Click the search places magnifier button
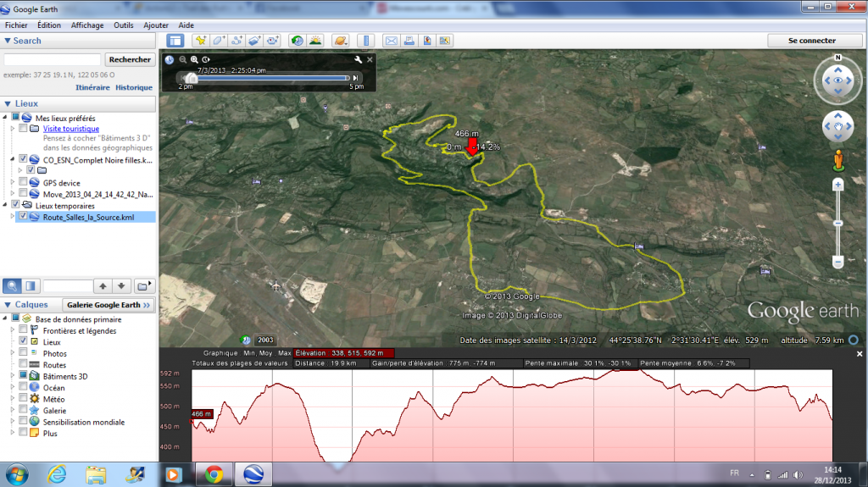868x487 pixels. click(x=12, y=285)
